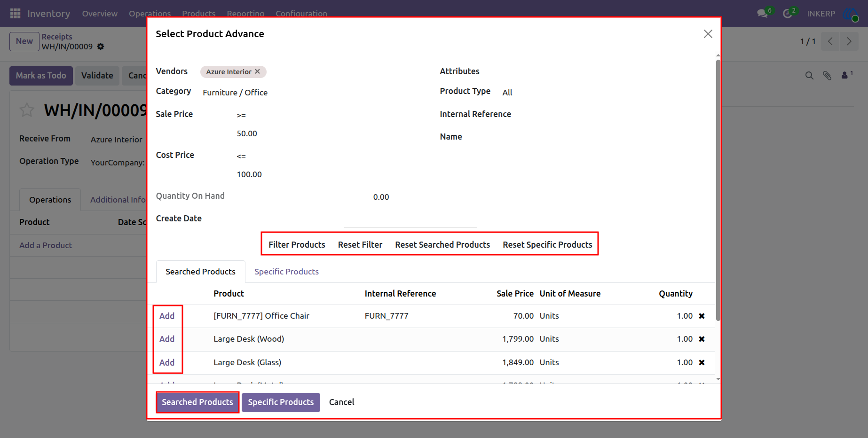Click the Create Date field
The height and width of the screenshot is (438, 868).
coord(410,219)
